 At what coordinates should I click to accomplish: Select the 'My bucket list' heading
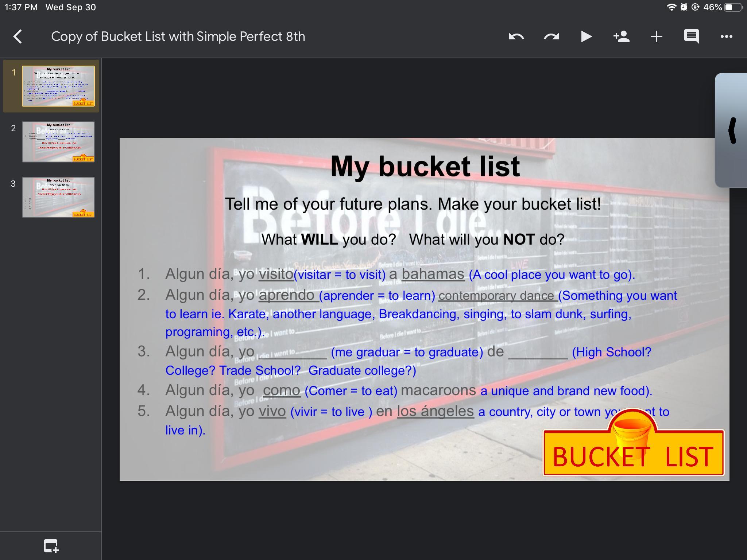tap(425, 166)
